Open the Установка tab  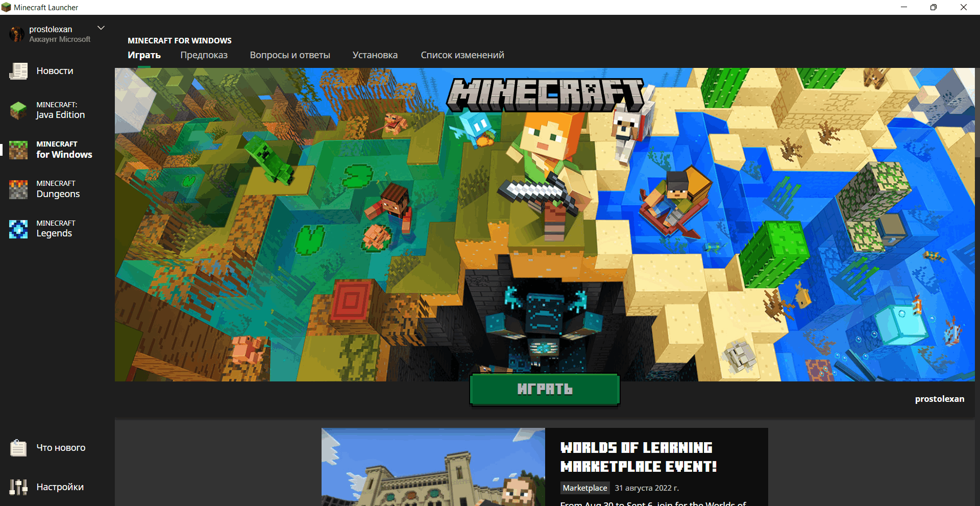tap(375, 55)
